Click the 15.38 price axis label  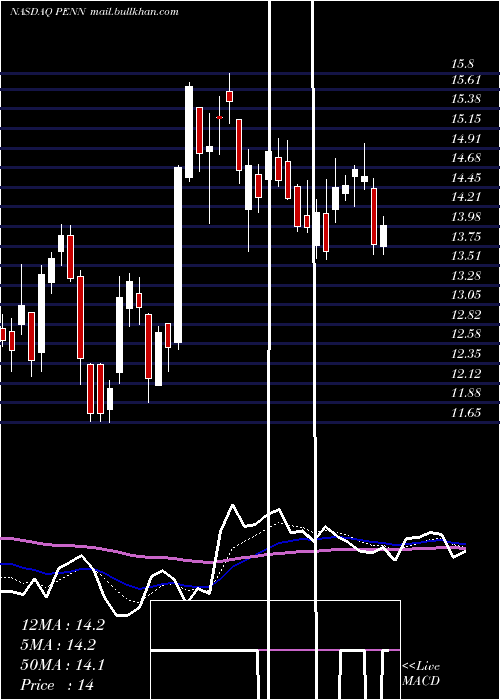[466, 99]
